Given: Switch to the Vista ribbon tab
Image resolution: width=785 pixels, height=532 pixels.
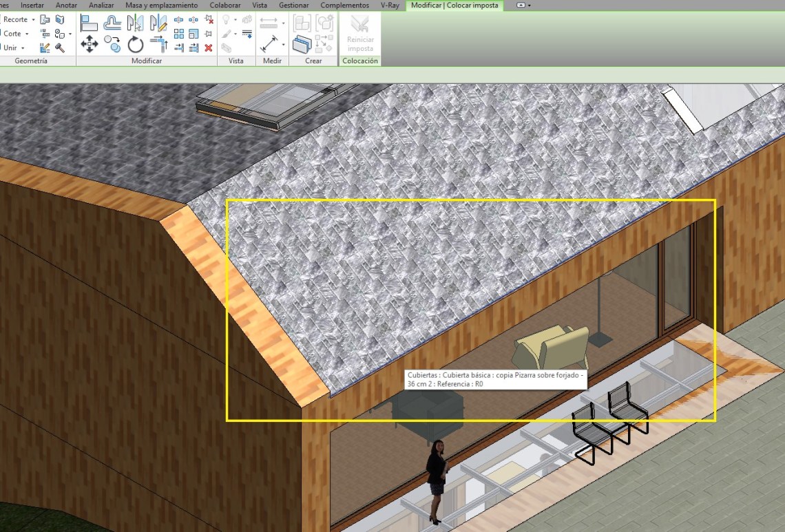Looking at the screenshot, I should pos(260,6).
